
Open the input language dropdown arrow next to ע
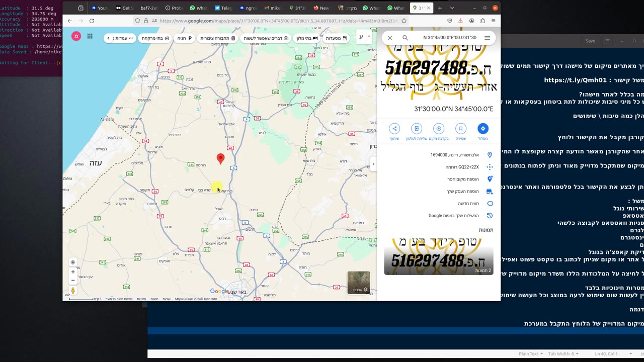[369, 37]
